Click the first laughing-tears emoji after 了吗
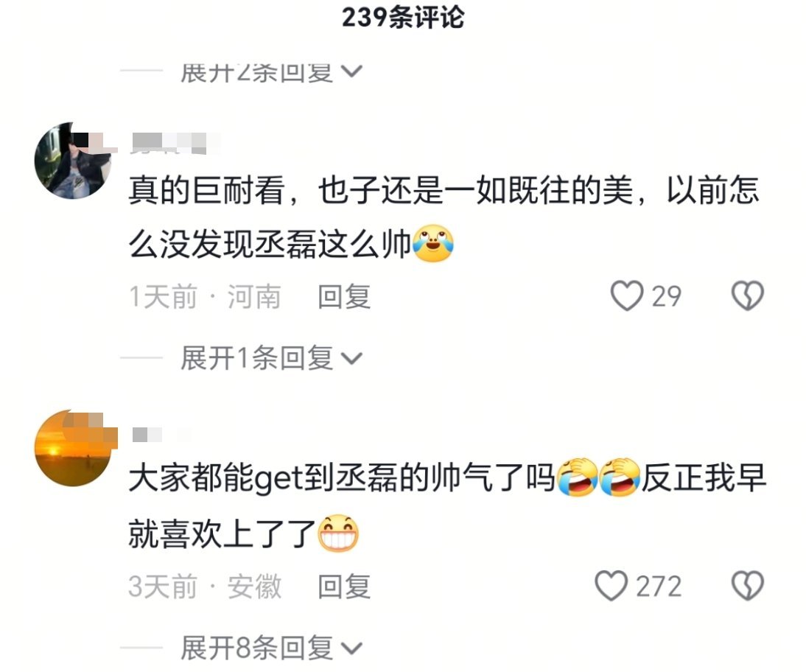Screen dimensions: 806x672 578,477
